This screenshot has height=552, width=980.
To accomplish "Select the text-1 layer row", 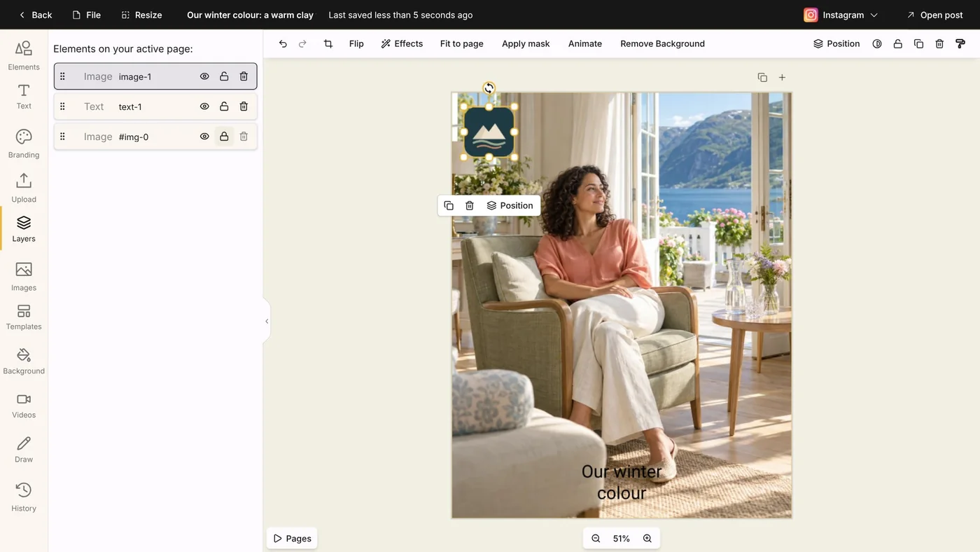I will (155, 106).
